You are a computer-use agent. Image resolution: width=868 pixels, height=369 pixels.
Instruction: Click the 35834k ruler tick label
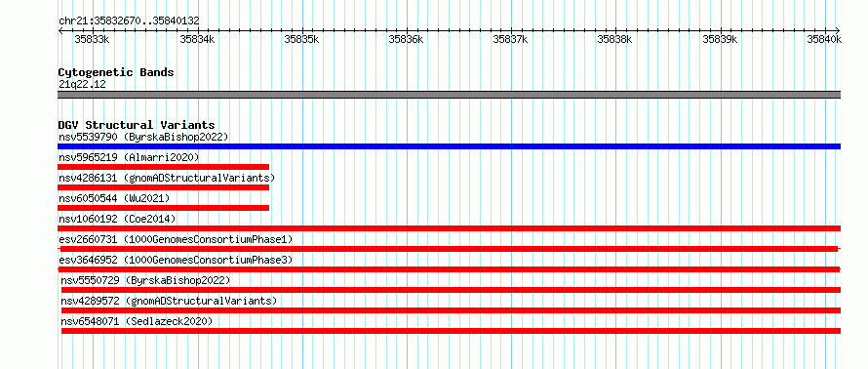[x=197, y=39]
